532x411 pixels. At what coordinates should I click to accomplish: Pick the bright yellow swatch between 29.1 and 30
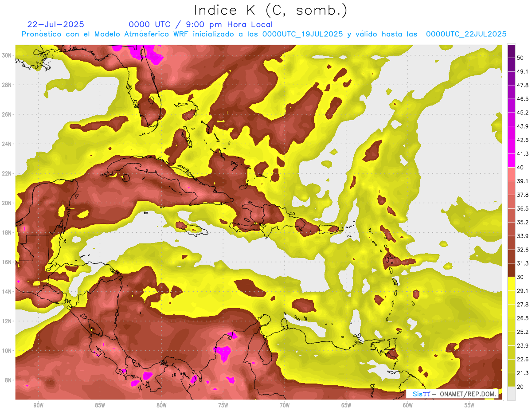pyautogui.click(x=511, y=284)
